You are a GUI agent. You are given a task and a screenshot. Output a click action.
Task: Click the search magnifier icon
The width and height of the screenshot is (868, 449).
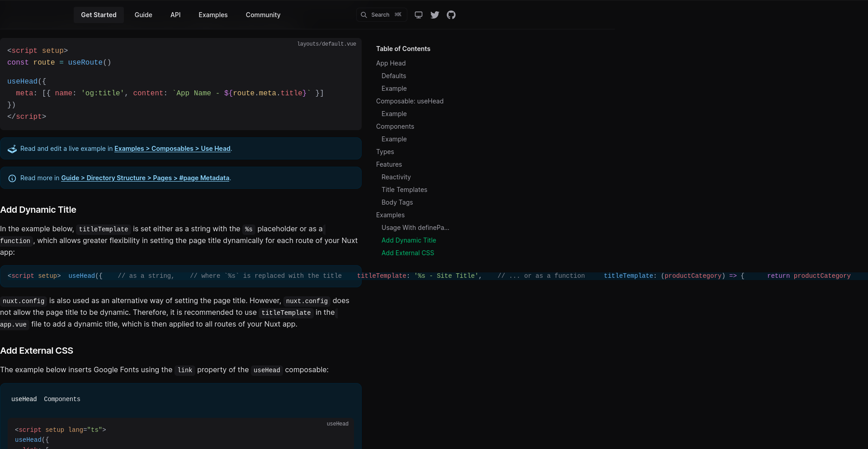point(364,14)
